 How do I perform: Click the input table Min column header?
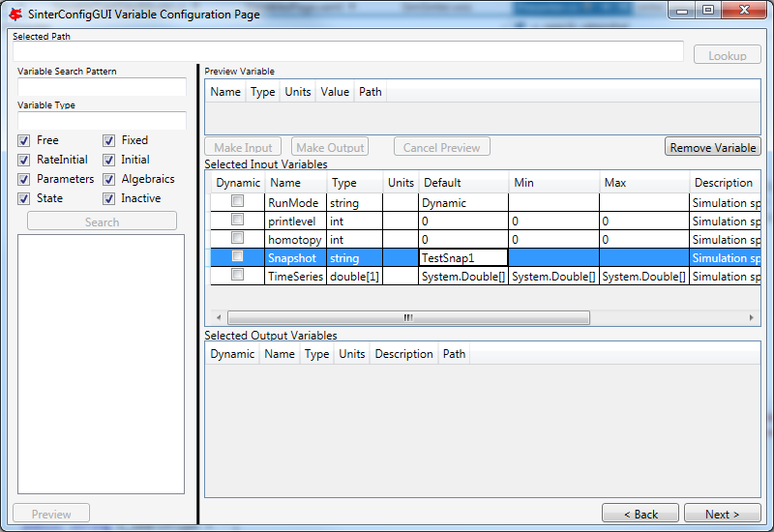tap(554, 183)
